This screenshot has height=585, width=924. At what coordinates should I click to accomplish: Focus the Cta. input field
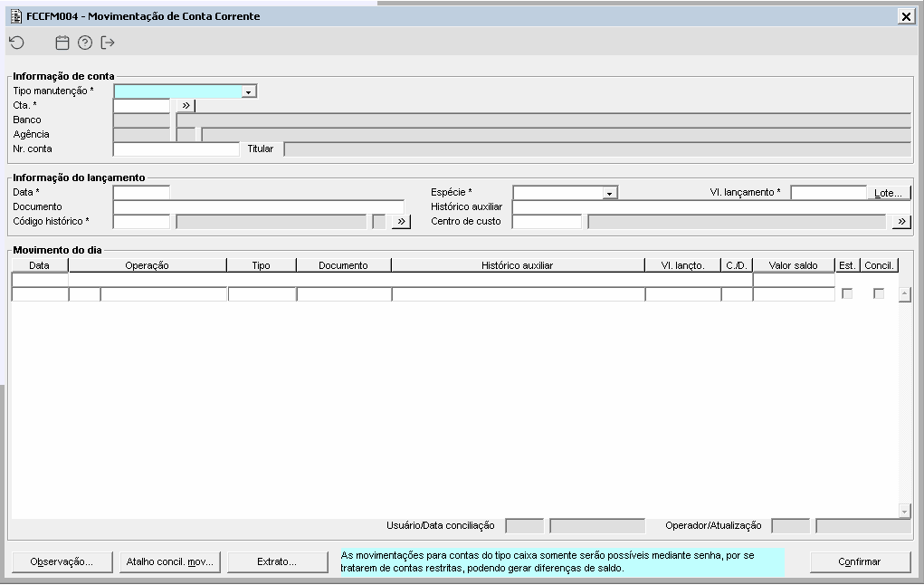point(141,106)
